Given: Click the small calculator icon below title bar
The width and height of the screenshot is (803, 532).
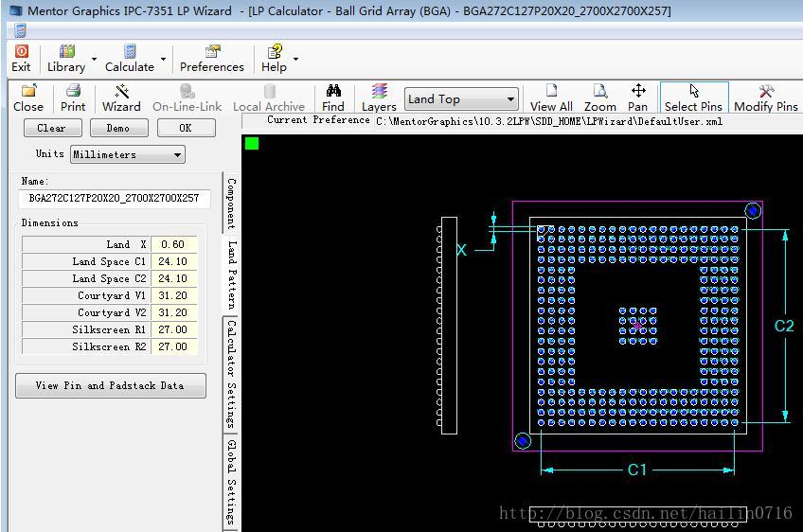Looking at the screenshot, I should tap(20, 30).
